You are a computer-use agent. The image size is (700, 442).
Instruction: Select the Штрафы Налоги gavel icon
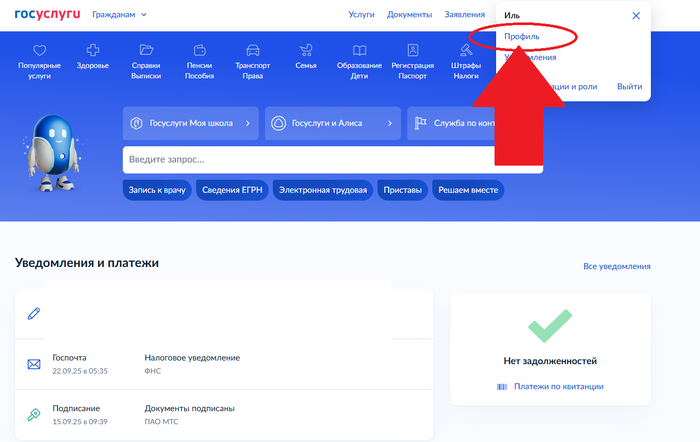click(465, 50)
